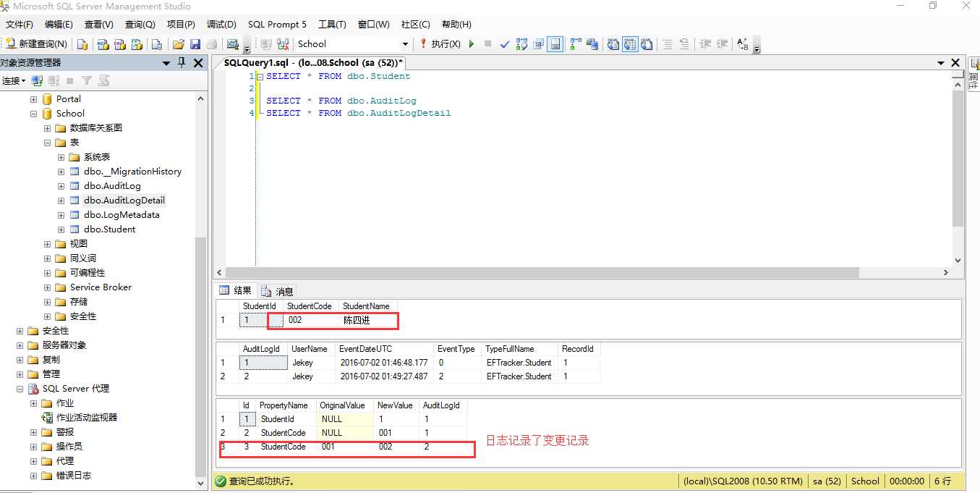Collapse the School database node
Image resolution: width=980 pixels, height=493 pixels.
point(33,114)
